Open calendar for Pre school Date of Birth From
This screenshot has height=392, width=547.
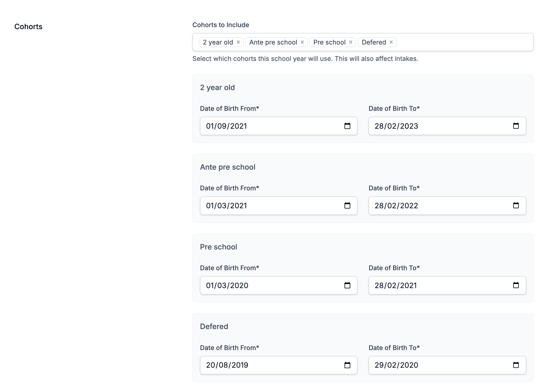[347, 285]
